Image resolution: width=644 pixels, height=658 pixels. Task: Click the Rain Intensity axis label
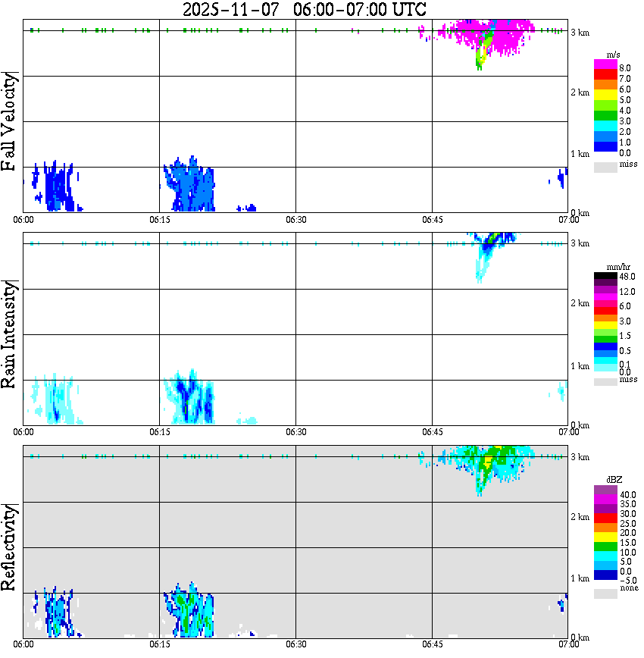(x=8, y=334)
